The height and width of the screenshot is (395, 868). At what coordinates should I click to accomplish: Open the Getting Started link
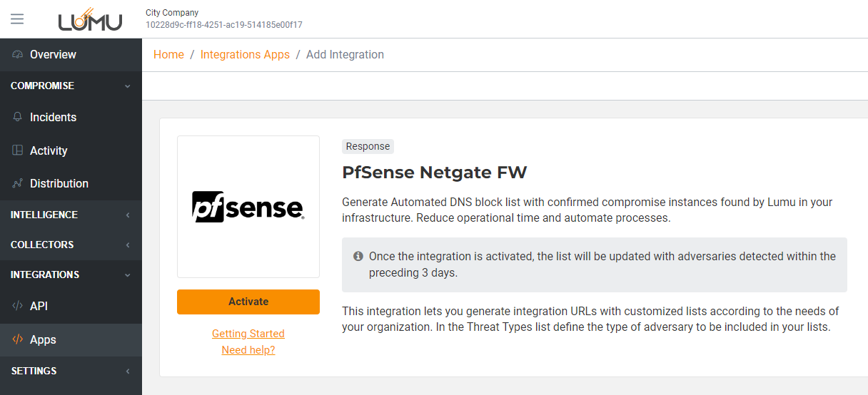(x=248, y=334)
